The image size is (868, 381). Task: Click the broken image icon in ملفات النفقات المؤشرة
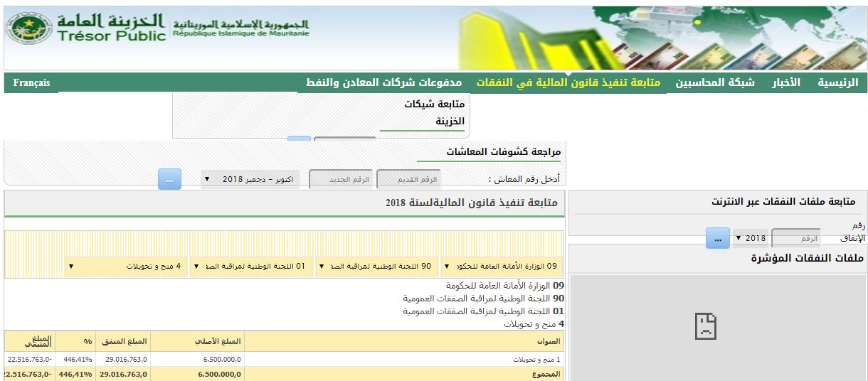704,326
